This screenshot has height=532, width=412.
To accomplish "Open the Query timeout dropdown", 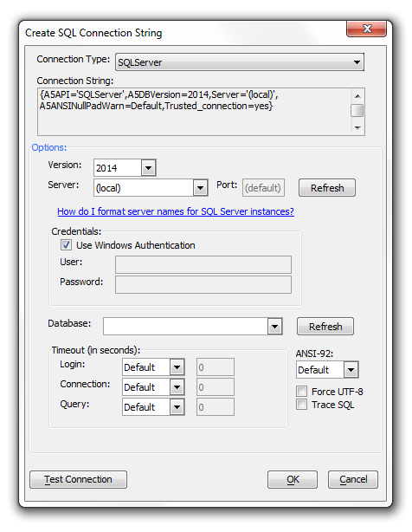I will pyautogui.click(x=177, y=407).
